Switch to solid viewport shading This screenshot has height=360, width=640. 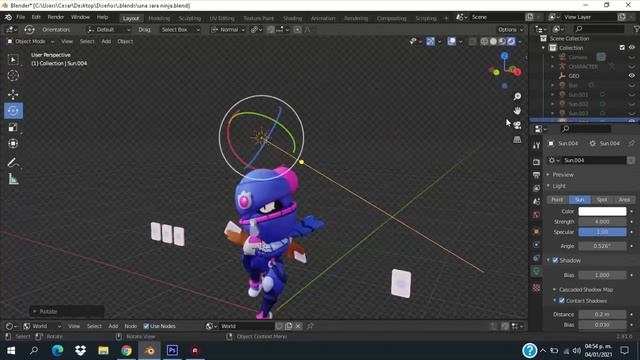coord(493,41)
